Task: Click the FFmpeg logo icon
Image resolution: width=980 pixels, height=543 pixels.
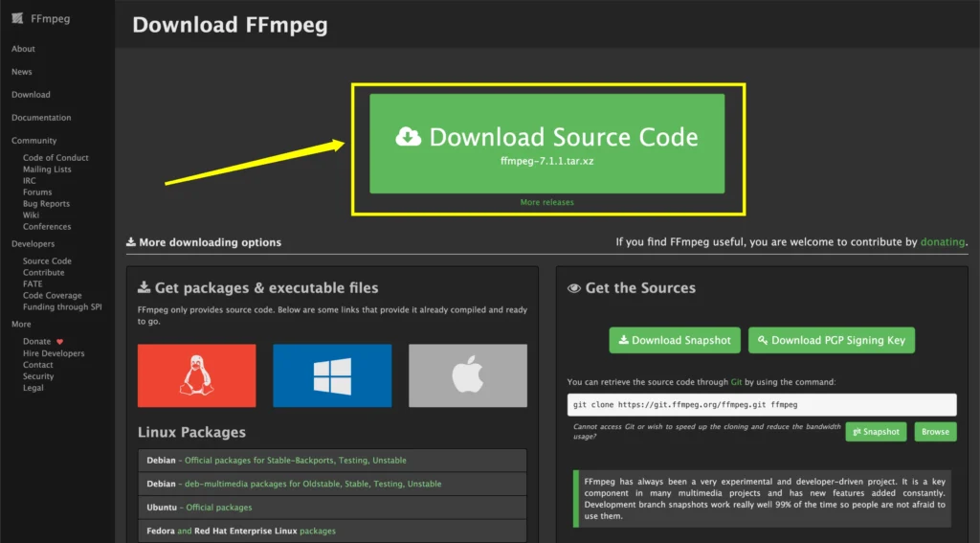Action: coord(17,18)
